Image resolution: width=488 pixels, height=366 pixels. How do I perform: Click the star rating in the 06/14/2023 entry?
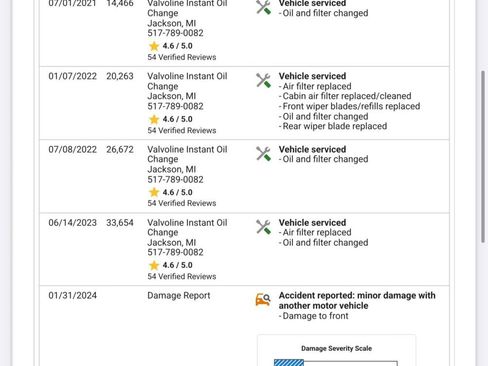click(x=170, y=265)
